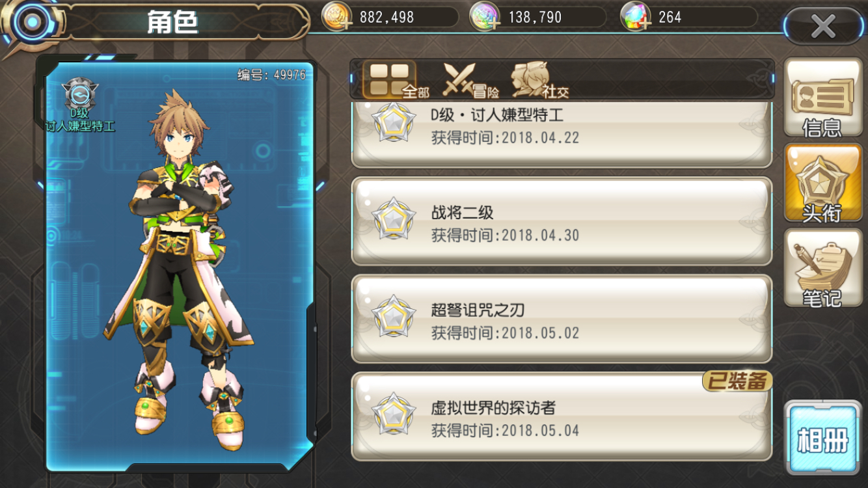Open the 信息 info panel
The height and width of the screenshot is (488, 868).
822,98
